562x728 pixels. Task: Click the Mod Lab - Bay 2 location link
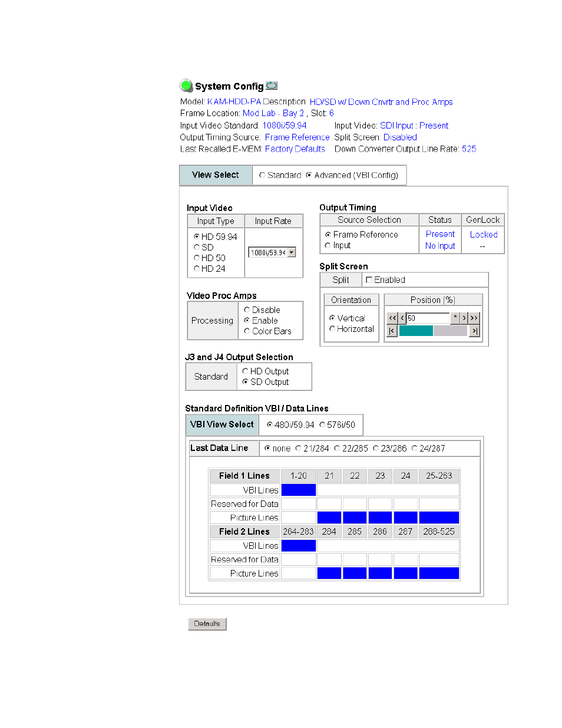tap(273, 113)
